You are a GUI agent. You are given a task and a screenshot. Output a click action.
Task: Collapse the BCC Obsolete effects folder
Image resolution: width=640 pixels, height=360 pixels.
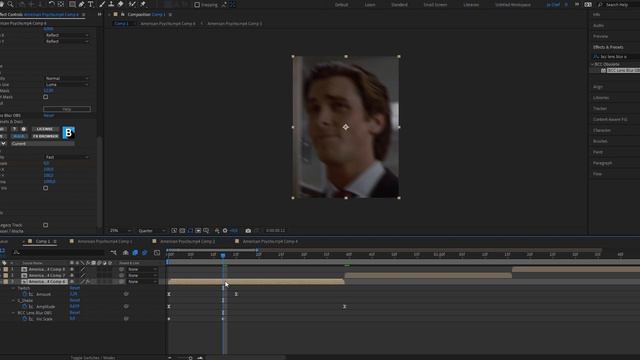tap(592, 64)
